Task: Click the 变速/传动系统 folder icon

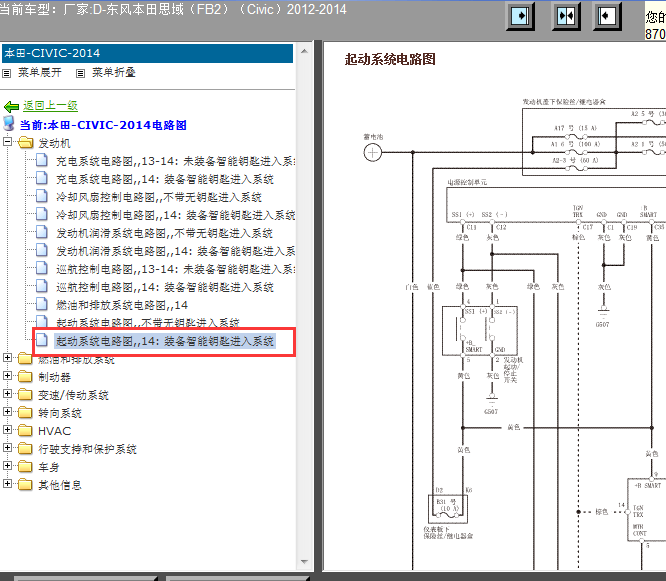Action: (25, 395)
